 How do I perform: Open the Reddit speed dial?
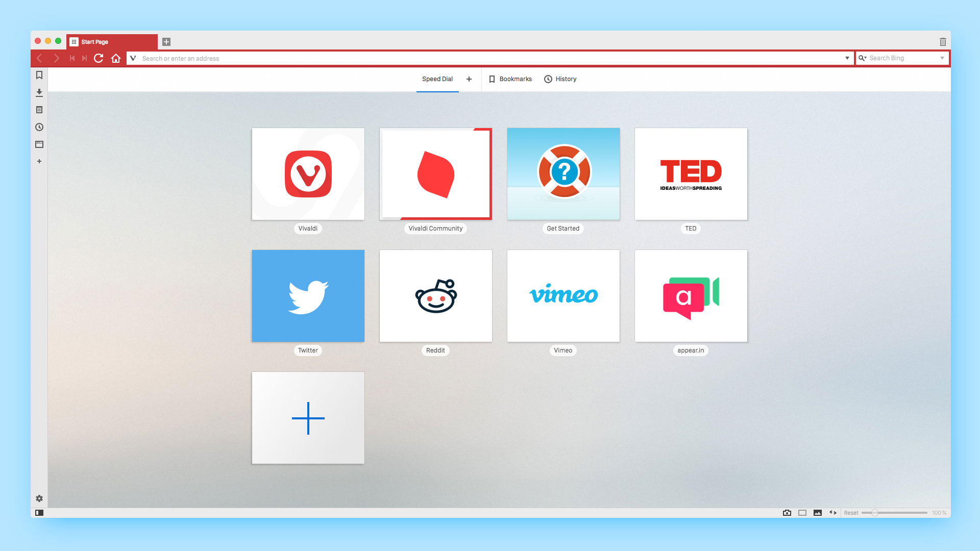(x=435, y=295)
